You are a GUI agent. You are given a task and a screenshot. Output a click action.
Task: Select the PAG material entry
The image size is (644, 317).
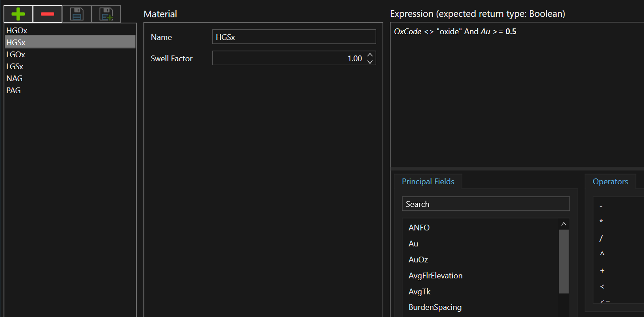pos(14,91)
